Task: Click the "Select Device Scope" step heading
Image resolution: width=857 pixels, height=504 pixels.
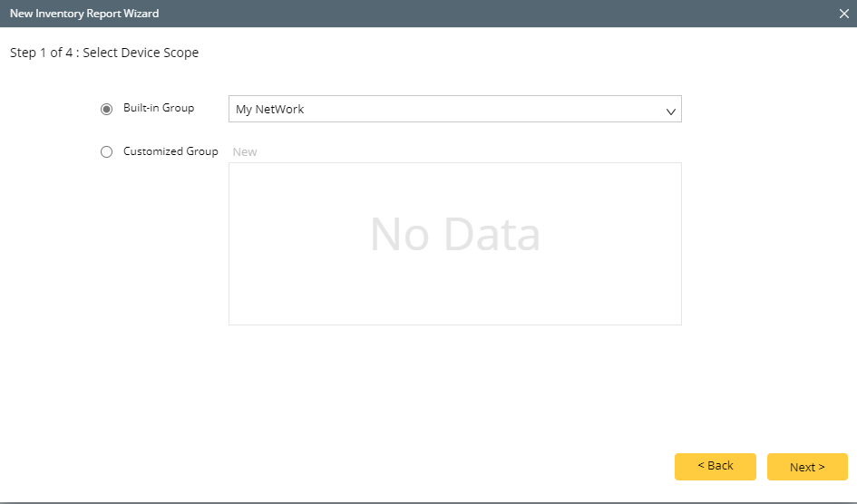Action: click(141, 53)
